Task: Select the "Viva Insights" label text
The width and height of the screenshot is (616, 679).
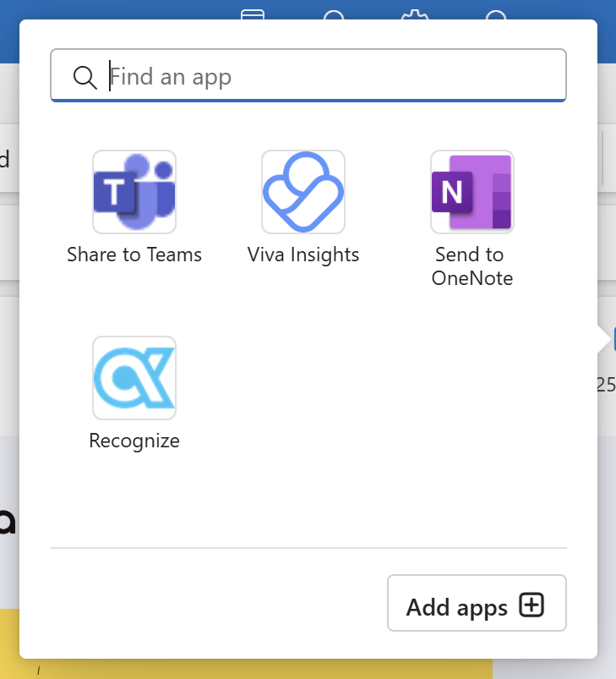Action: point(303,255)
